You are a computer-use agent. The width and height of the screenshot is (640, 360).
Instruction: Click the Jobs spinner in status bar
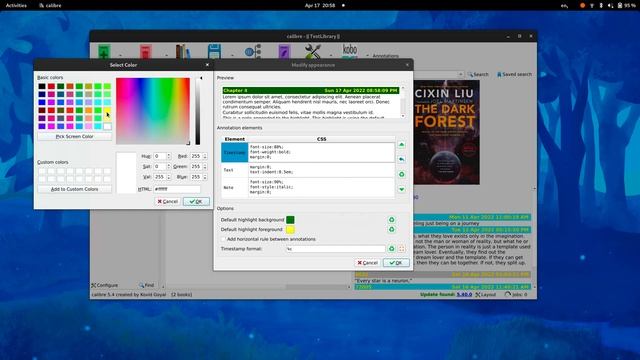pyautogui.click(x=516, y=294)
